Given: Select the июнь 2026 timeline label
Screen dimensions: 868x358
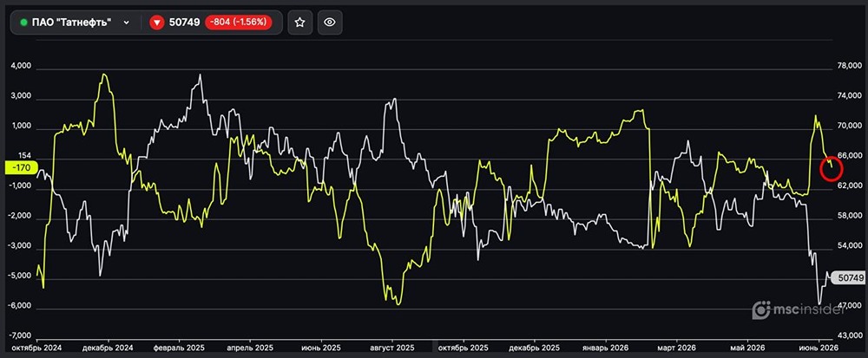Looking at the screenshot, I should (818, 348).
